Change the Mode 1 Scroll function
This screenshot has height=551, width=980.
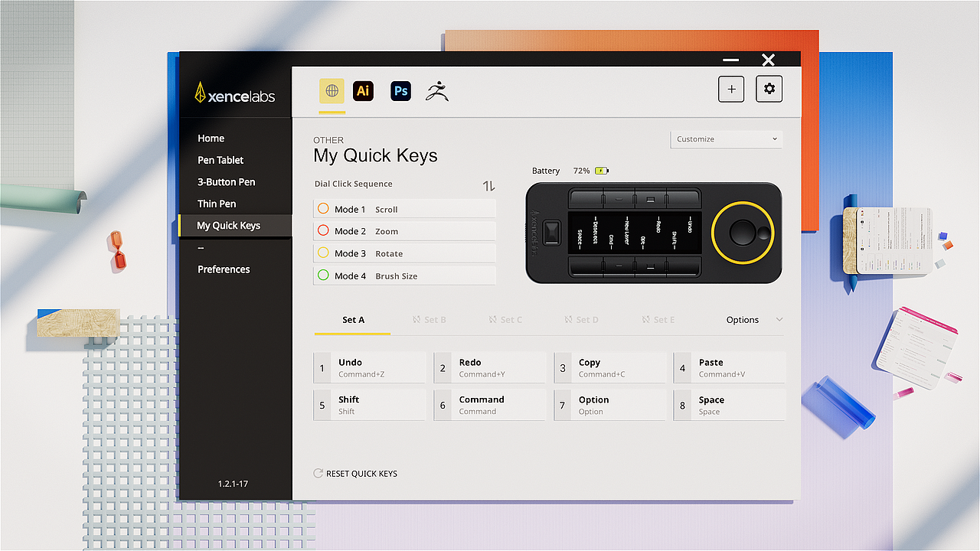[x=404, y=209]
